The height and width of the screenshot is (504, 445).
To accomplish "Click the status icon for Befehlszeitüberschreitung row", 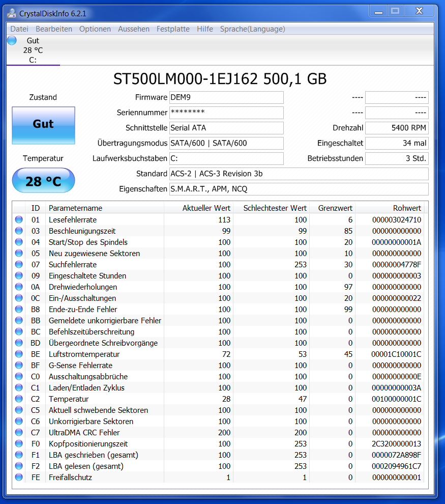I will [19, 331].
